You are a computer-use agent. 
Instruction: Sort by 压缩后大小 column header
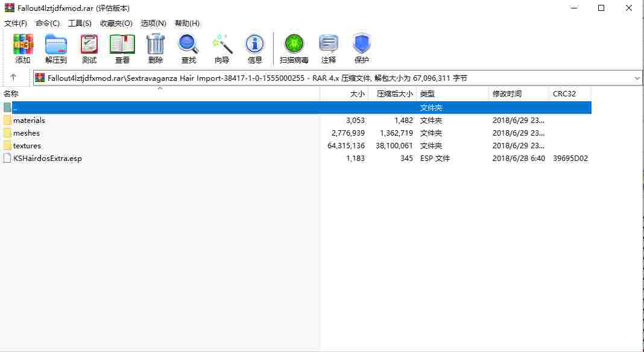[392, 93]
